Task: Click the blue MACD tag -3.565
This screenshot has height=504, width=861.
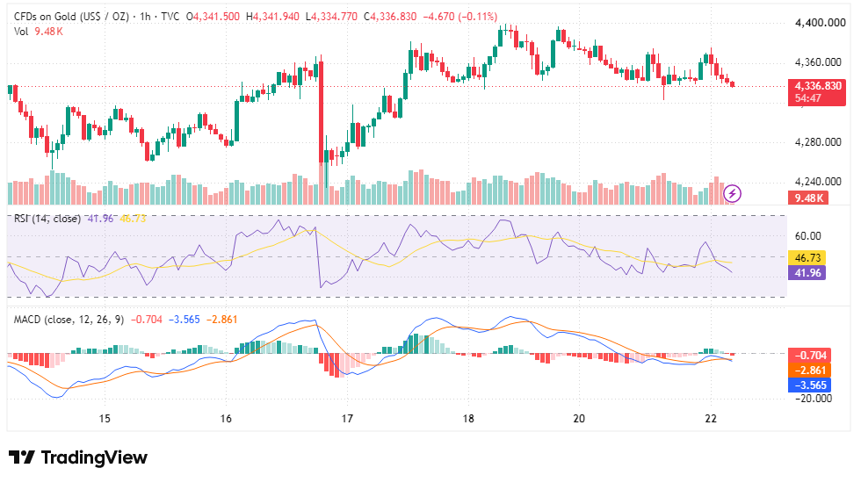Action: point(809,385)
